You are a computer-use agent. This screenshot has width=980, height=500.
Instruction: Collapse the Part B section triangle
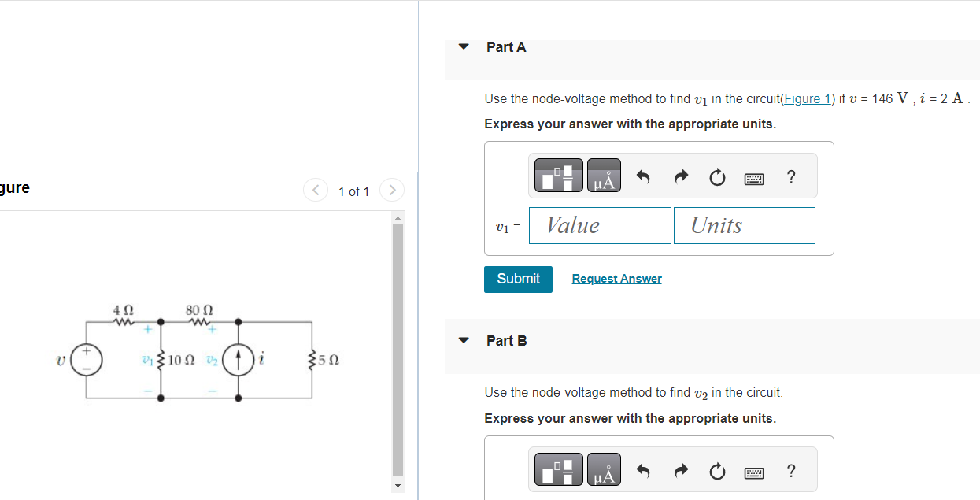coord(464,341)
